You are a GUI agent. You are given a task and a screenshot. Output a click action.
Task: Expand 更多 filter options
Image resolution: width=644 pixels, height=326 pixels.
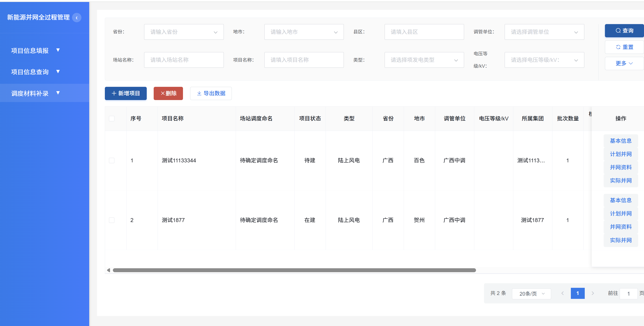pos(624,64)
